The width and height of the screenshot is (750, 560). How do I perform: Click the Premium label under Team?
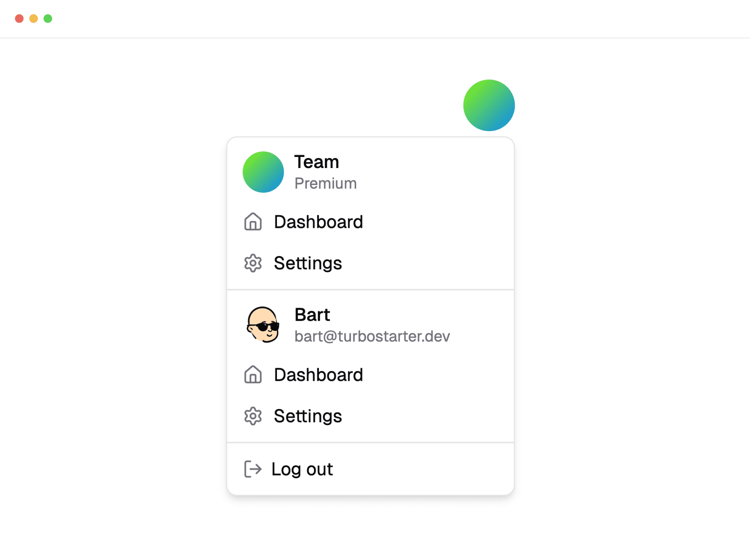tap(325, 183)
